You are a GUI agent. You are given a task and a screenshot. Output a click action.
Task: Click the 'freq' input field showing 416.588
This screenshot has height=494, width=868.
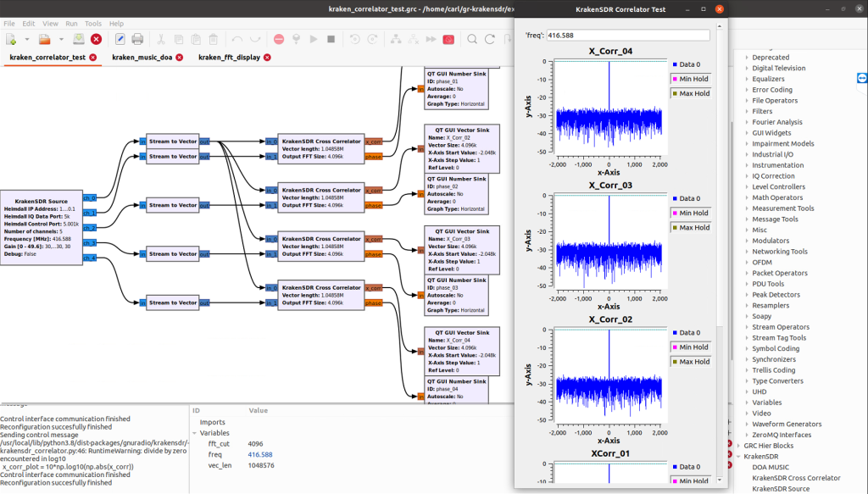tap(628, 35)
